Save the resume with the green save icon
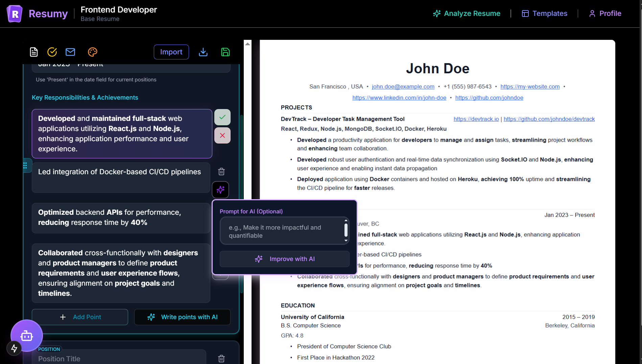Image resolution: width=642 pixels, height=364 pixels. 225,52
